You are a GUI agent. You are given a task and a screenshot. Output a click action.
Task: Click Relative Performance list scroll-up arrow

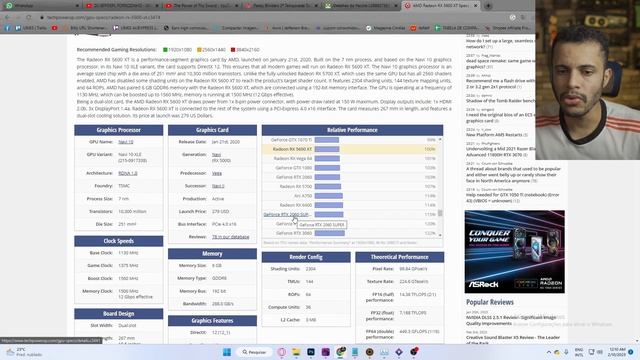click(440, 140)
